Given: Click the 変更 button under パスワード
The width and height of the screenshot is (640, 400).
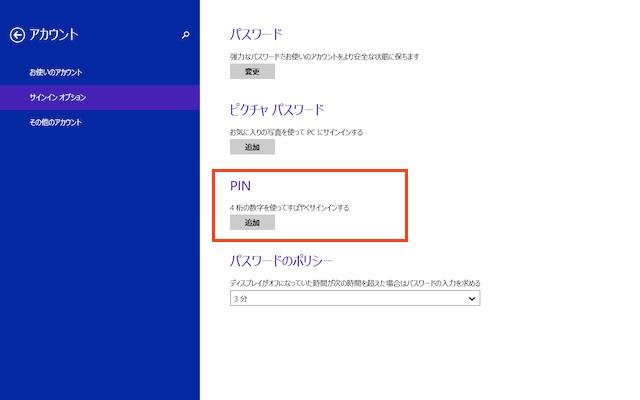Looking at the screenshot, I should (252, 71).
